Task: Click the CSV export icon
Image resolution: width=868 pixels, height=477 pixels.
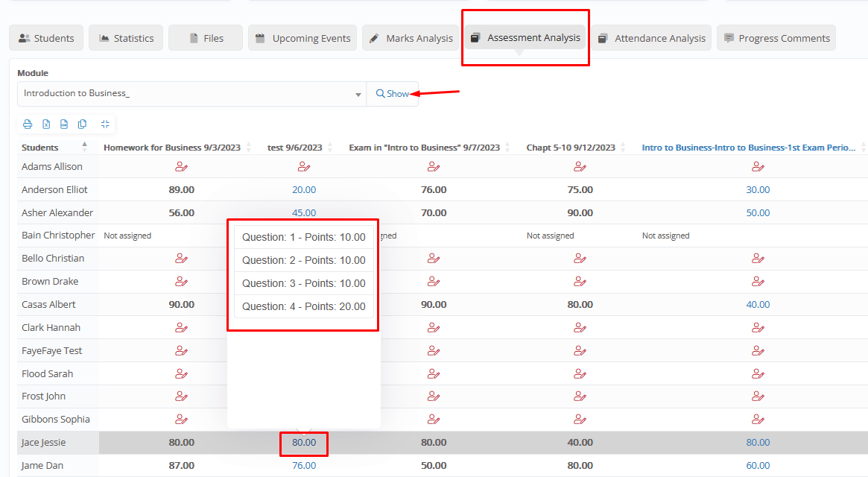Action: (x=64, y=124)
